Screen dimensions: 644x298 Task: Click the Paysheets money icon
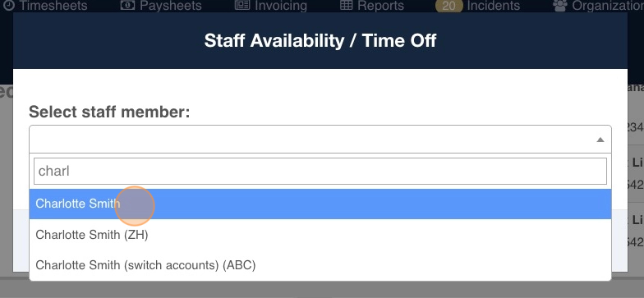(127, 5)
